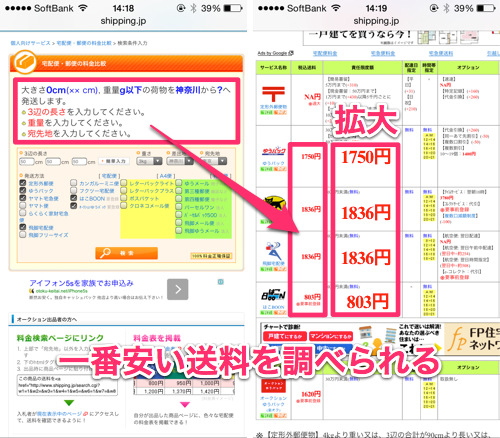The image size is (500, 438).
Task: Click the オプション column header in results
Action: [x=468, y=67]
